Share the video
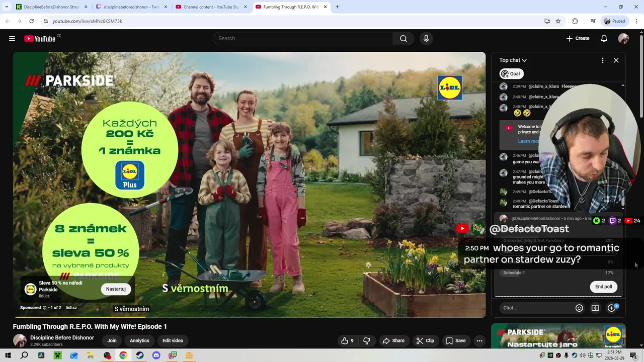This screenshot has width=644, height=362. coord(393,341)
